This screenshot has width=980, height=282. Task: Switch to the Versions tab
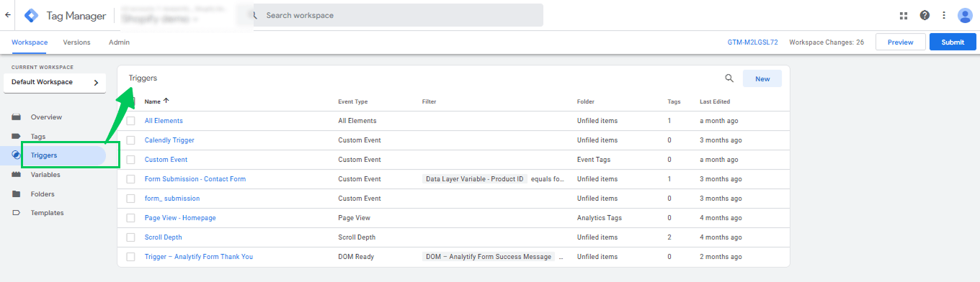coord(76,42)
